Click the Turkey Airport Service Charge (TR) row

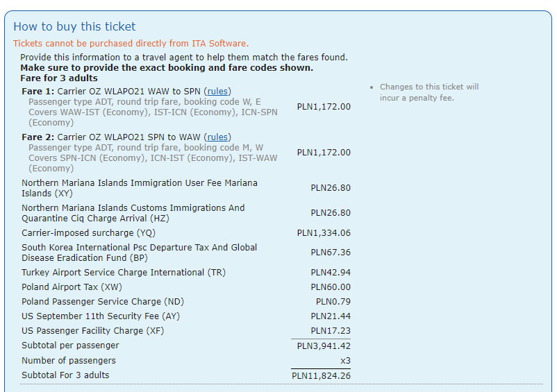coord(186,273)
